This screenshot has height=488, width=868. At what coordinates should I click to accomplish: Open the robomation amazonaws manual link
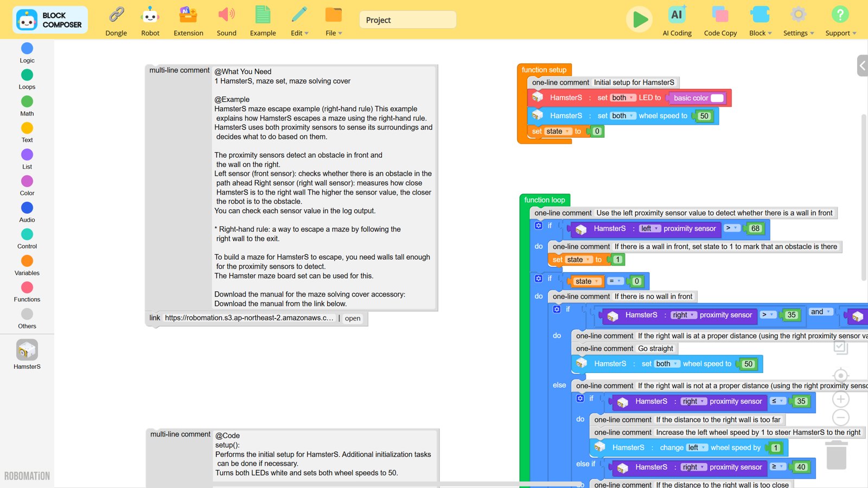[x=249, y=318]
